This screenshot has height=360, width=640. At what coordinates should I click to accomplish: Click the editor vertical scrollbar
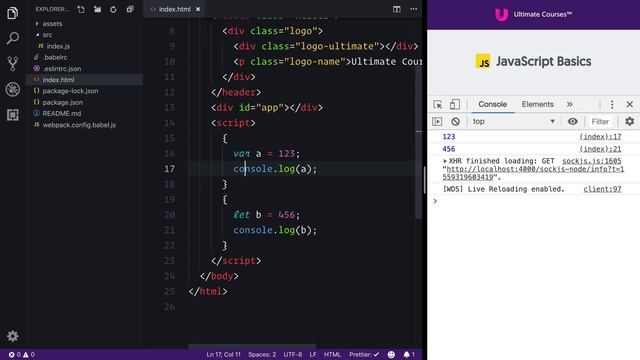(x=419, y=143)
